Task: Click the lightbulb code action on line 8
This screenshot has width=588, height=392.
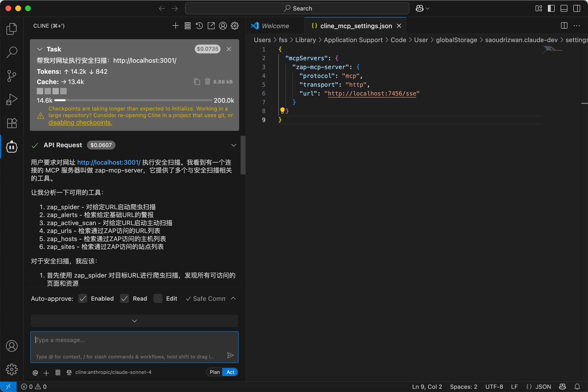Action: click(x=282, y=110)
